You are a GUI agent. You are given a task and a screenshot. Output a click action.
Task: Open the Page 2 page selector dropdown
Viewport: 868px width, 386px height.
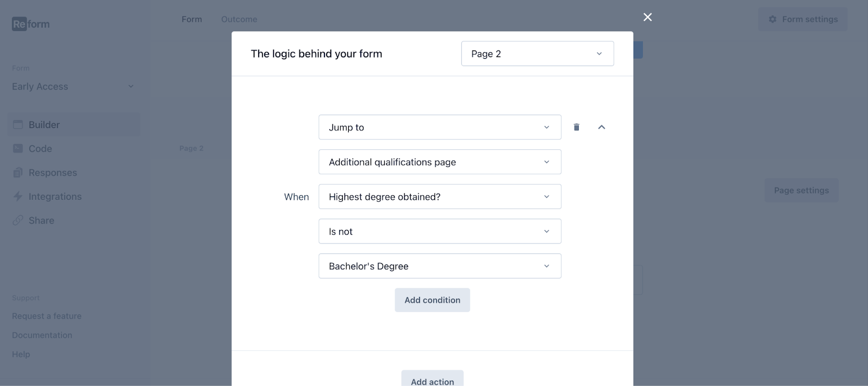(537, 54)
